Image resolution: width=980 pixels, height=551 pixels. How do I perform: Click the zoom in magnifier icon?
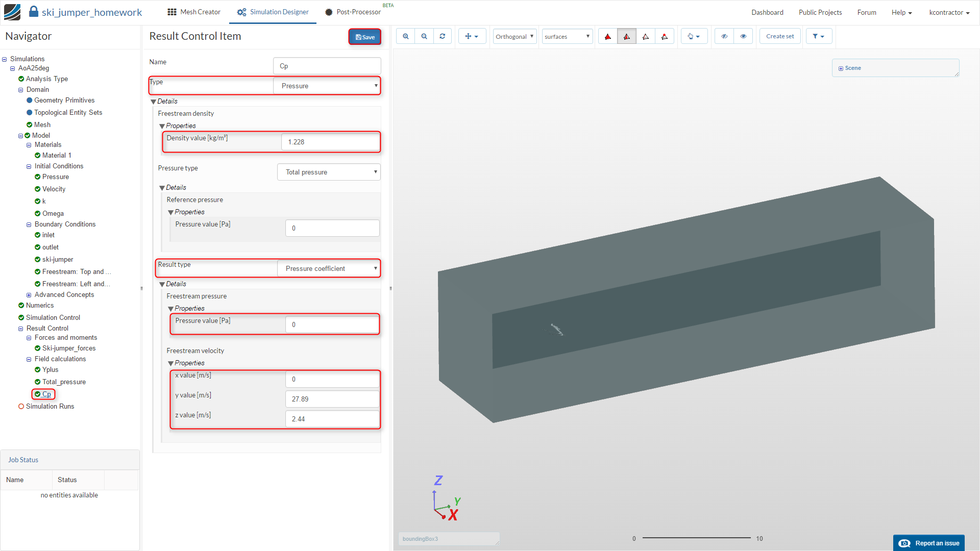pos(406,36)
